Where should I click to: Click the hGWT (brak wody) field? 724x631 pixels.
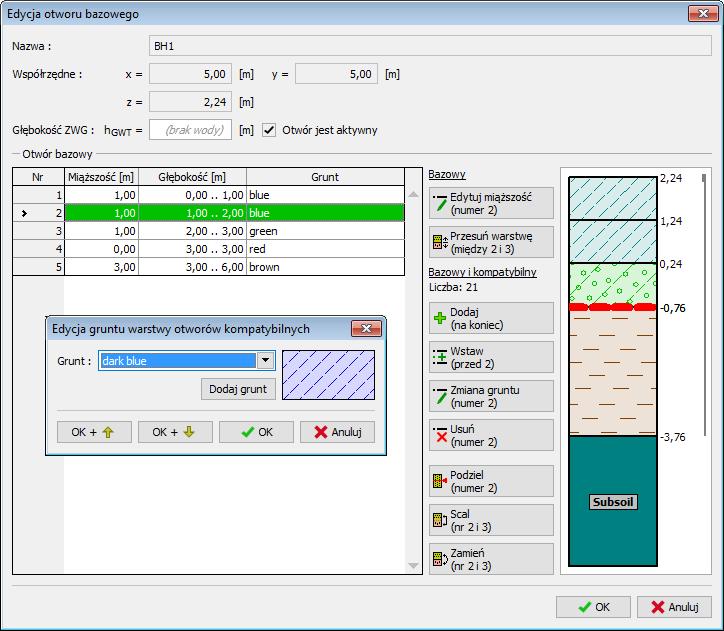click(x=190, y=130)
